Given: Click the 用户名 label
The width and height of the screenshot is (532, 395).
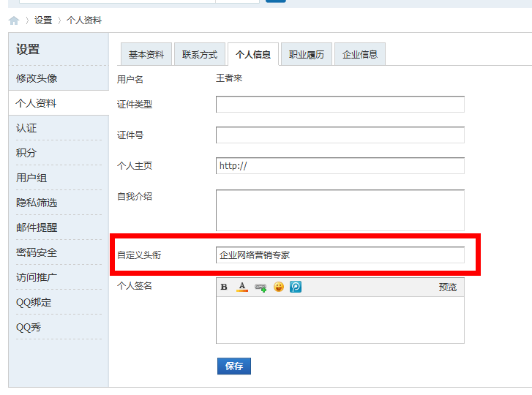Looking at the screenshot, I should (x=130, y=79).
